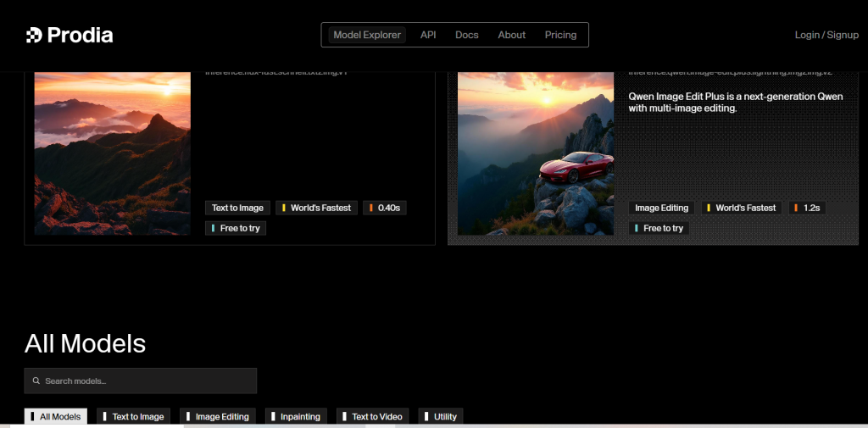Select the Inpainting filter chip
This screenshot has height=428, width=868.
[x=296, y=416]
